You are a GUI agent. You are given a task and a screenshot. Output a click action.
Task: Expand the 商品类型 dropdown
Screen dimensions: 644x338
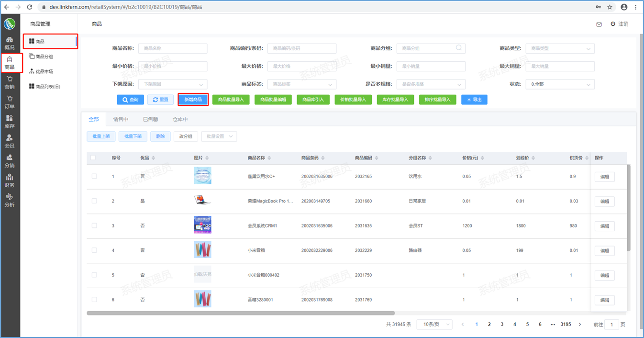560,48
